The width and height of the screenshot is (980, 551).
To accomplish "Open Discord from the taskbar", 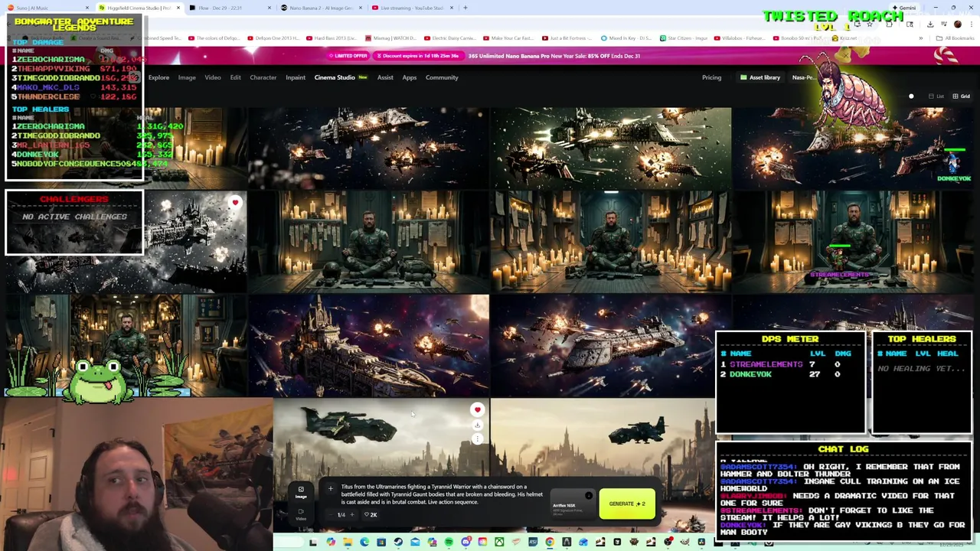I will coord(465,543).
